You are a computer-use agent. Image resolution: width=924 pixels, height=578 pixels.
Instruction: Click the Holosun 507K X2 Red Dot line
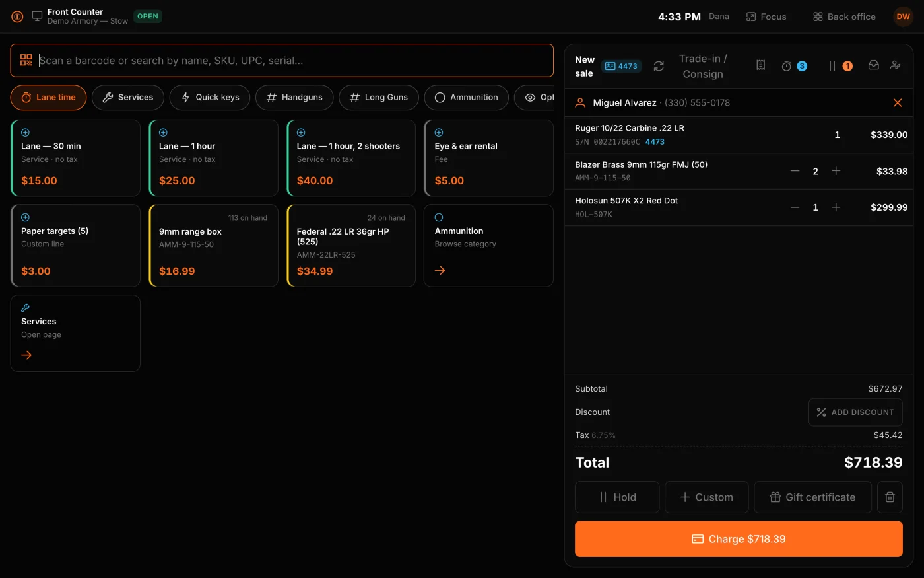739,207
